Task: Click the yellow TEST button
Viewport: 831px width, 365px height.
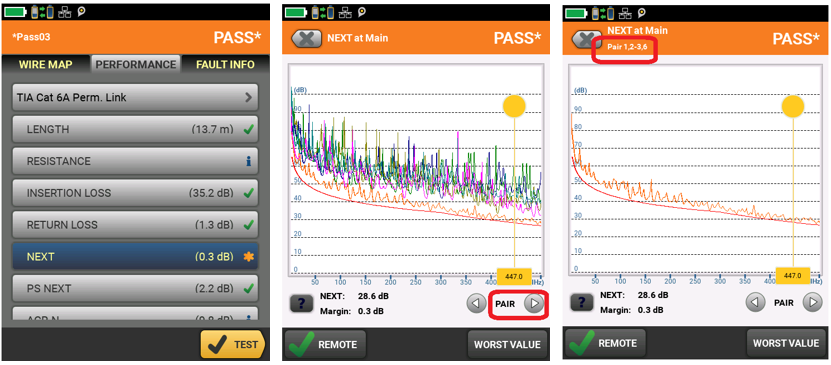Action: point(233,344)
